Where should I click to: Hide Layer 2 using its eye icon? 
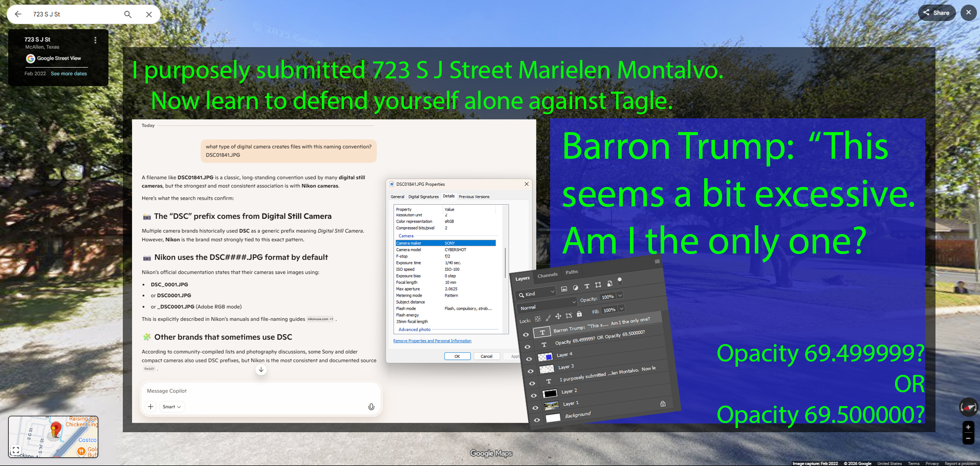coord(534,395)
